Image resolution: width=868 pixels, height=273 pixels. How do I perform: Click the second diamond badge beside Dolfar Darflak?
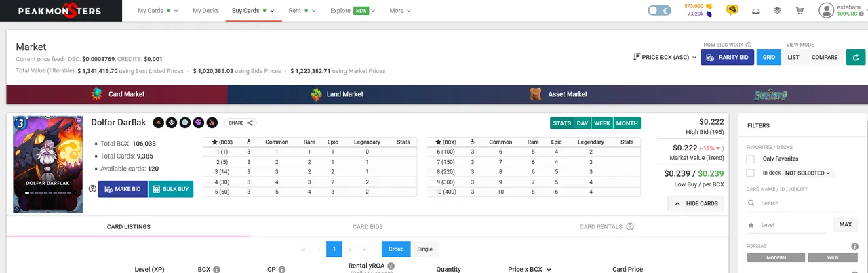click(x=172, y=123)
